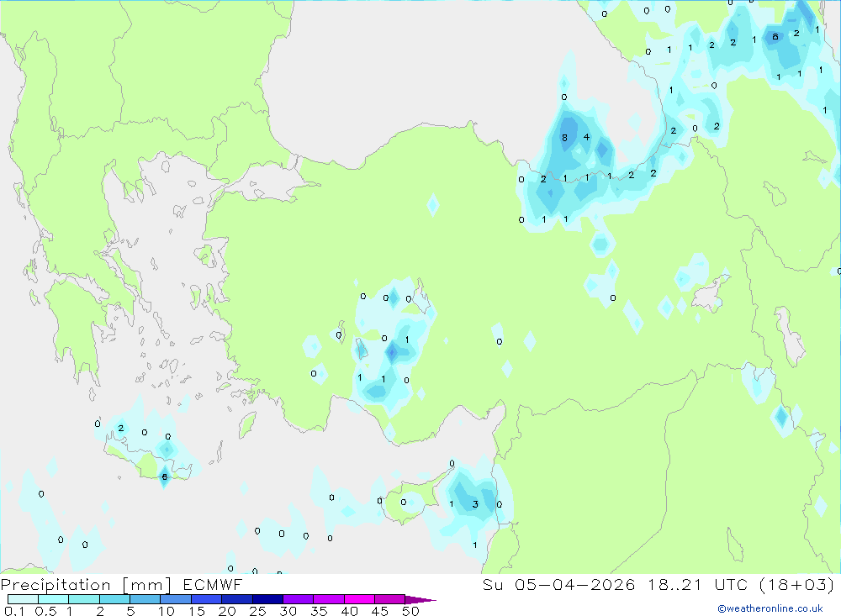Select the 30–35 mm violet legend swatch
The width and height of the screenshot is (841, 616).
pos(298,599)
